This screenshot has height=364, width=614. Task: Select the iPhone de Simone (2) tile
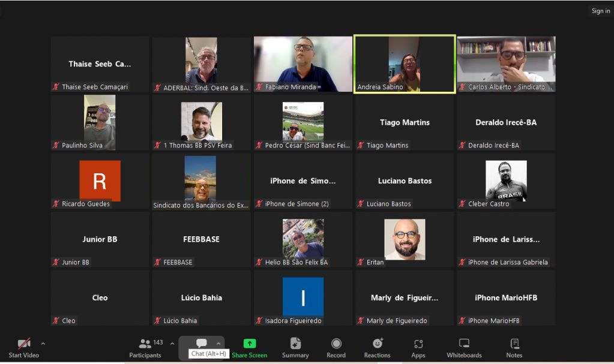(x=303, y=181)
